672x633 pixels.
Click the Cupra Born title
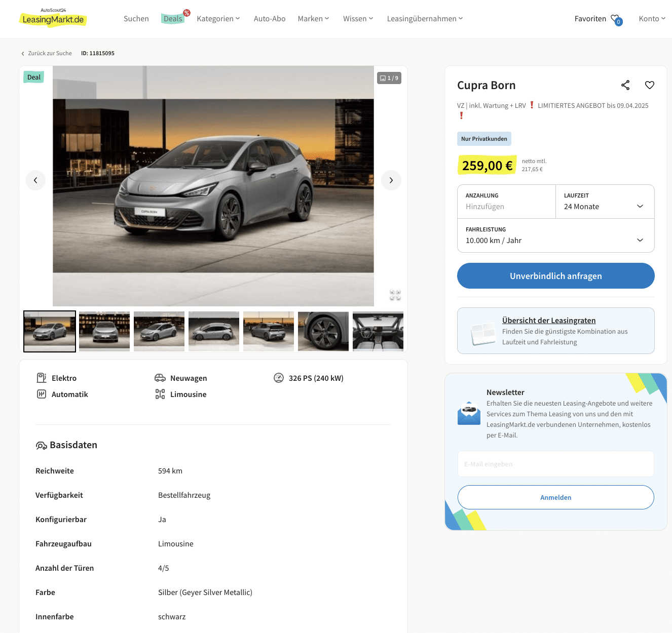[x=487, y=85]
